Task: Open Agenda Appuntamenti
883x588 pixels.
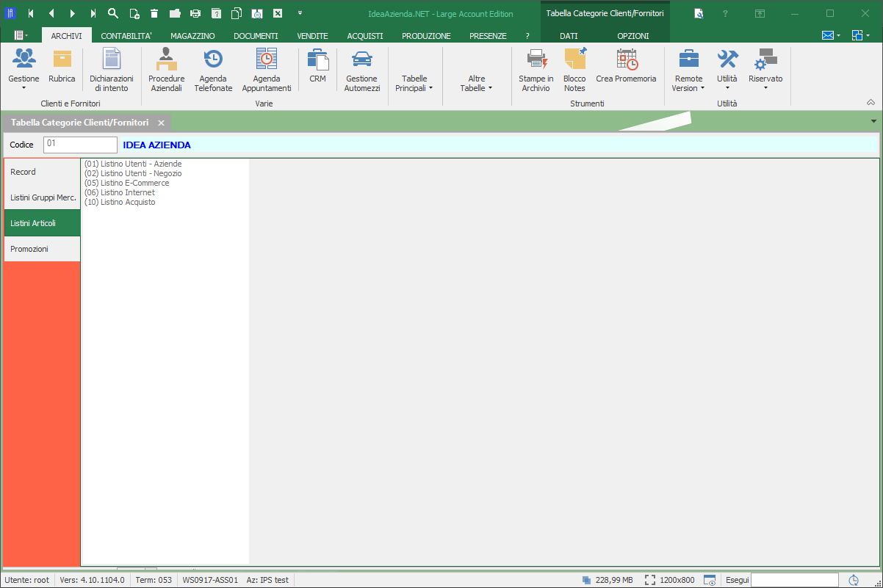Action: [267, 70]
